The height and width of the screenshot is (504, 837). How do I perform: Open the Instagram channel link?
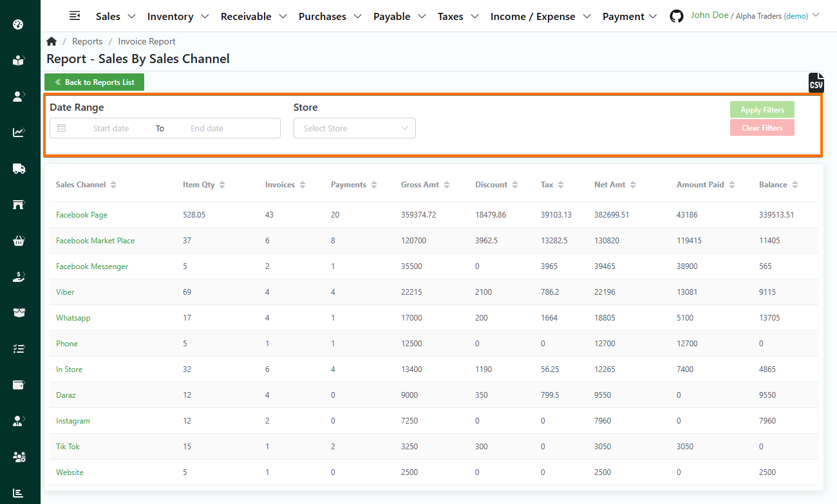click(73, 421)
